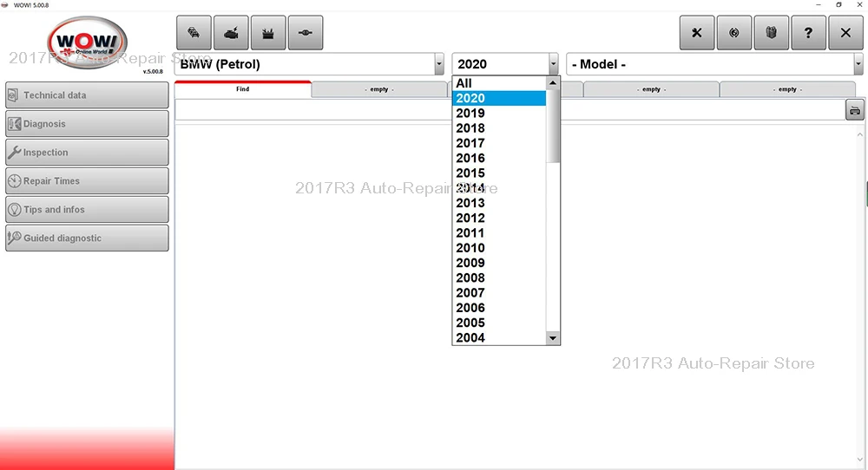868x470 pixels.
Task: Select year 2004 in the list
Action: click(x=499, y=337)
